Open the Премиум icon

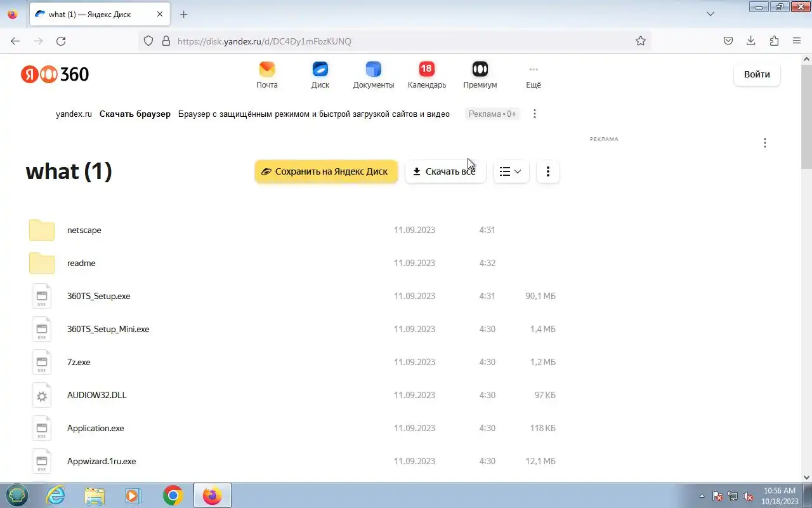pyautogui.click(x=480, y=69)
